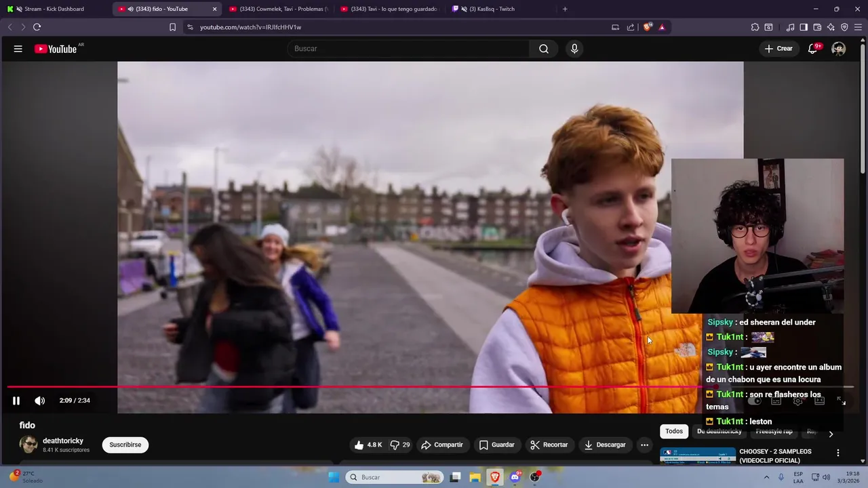Screen dimensions: 868x488
Task: Open the account avatar menu
Action: pos(839,49)
